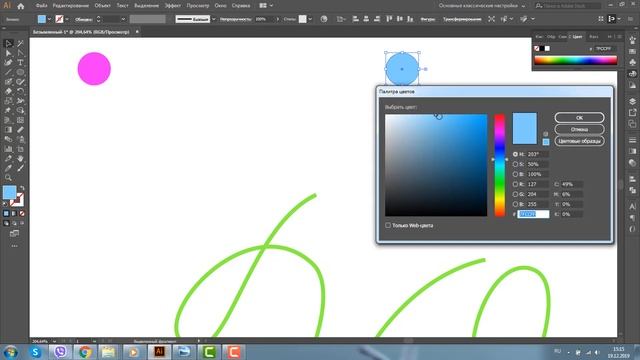The width and height of the screenshot is (640, 360).
Task: Click the hex color input field
Action: 533,214
